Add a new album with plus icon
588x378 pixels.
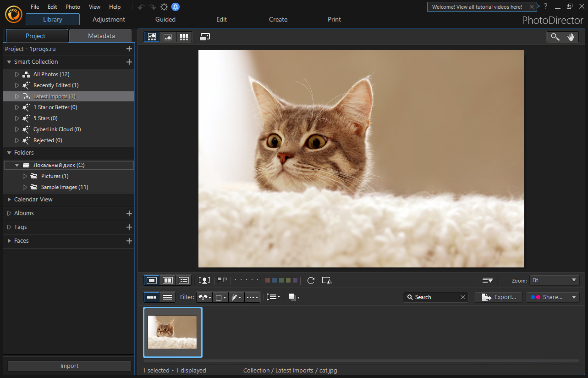coord(129,213)
